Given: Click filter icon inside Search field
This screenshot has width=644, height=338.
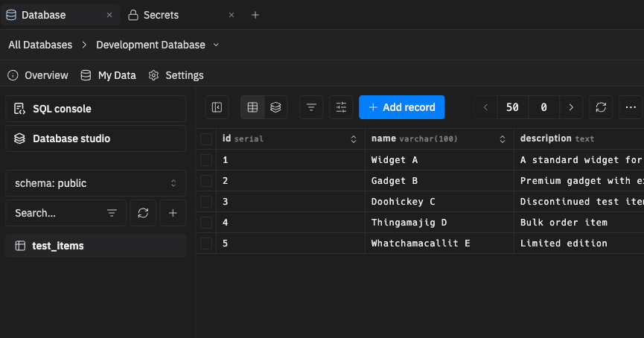Looking at the screenshot, I should [112, 213].
